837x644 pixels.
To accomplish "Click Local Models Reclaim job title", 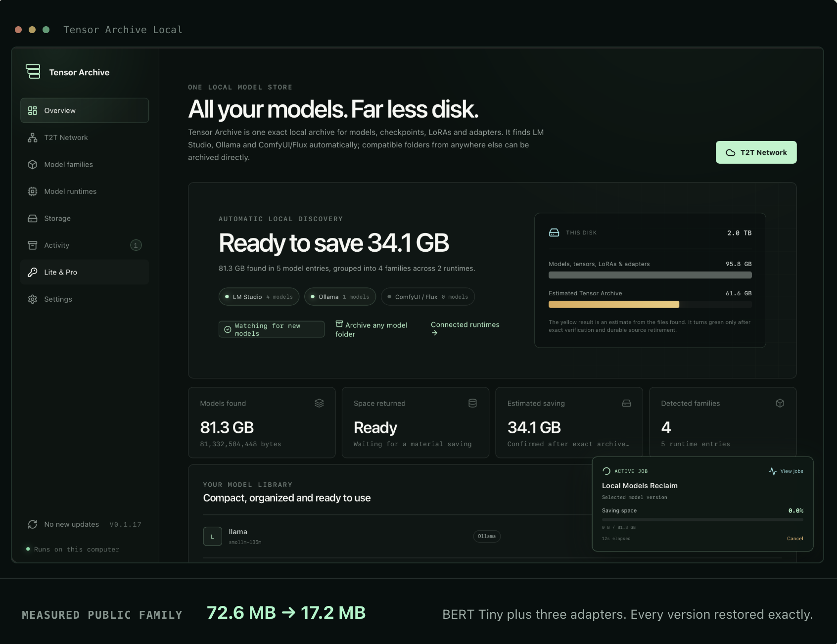I will (x=640, y=485).
